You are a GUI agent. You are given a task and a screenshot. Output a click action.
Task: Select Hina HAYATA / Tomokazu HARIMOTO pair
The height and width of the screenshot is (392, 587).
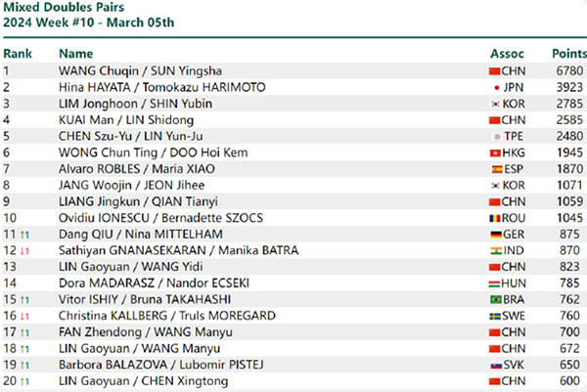[162, 88]
